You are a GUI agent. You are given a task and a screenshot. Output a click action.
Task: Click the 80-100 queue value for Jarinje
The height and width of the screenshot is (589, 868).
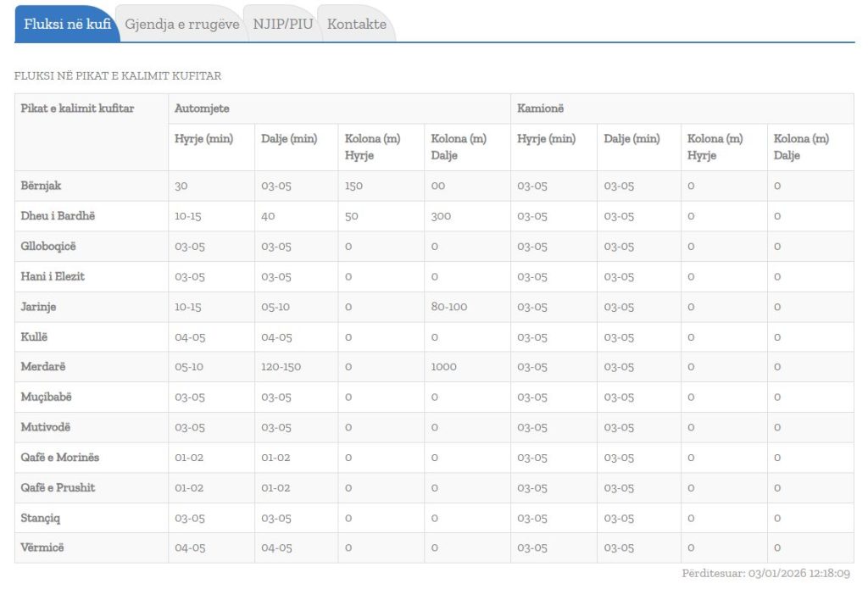[x=448, y=307]
